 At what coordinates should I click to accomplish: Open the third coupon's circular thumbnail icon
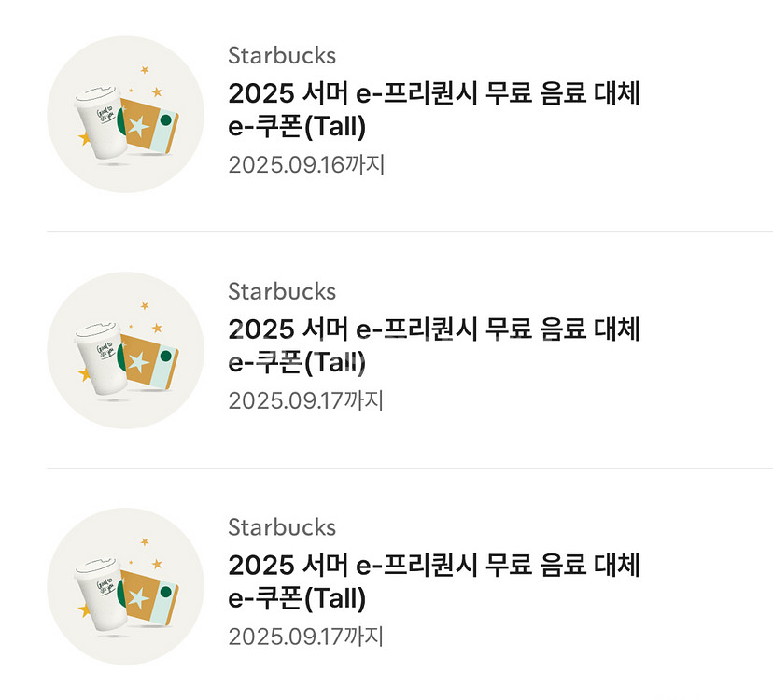[x=125, y=587]
